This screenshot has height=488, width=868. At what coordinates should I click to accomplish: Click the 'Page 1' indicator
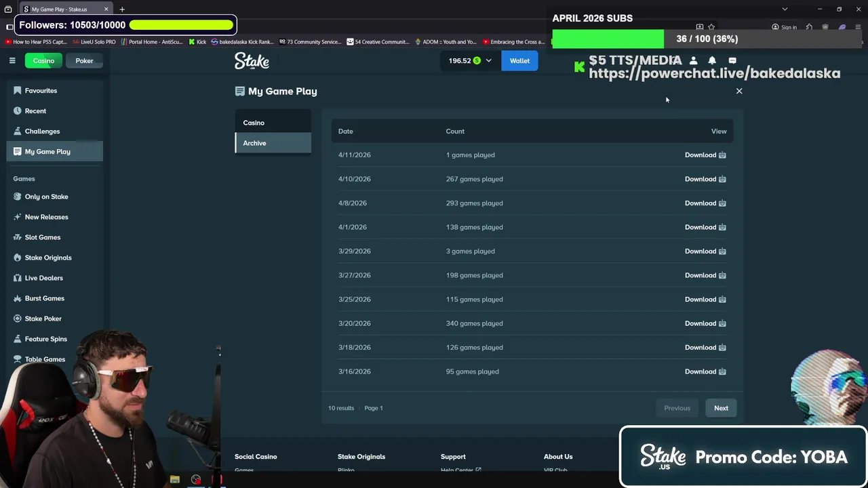(x=374, y=408)
